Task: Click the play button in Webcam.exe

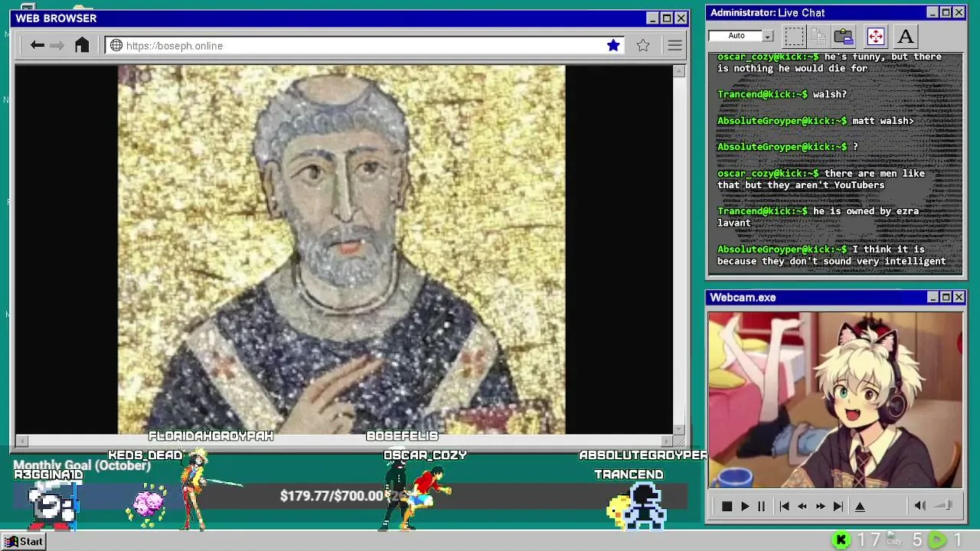Action: pyautogui.click(x=744, y=506)
